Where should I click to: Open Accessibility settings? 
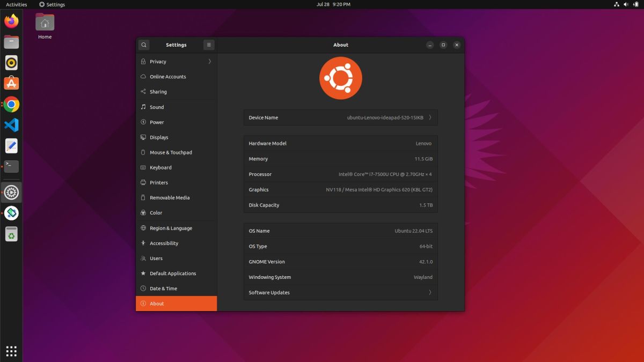(176, 243)
